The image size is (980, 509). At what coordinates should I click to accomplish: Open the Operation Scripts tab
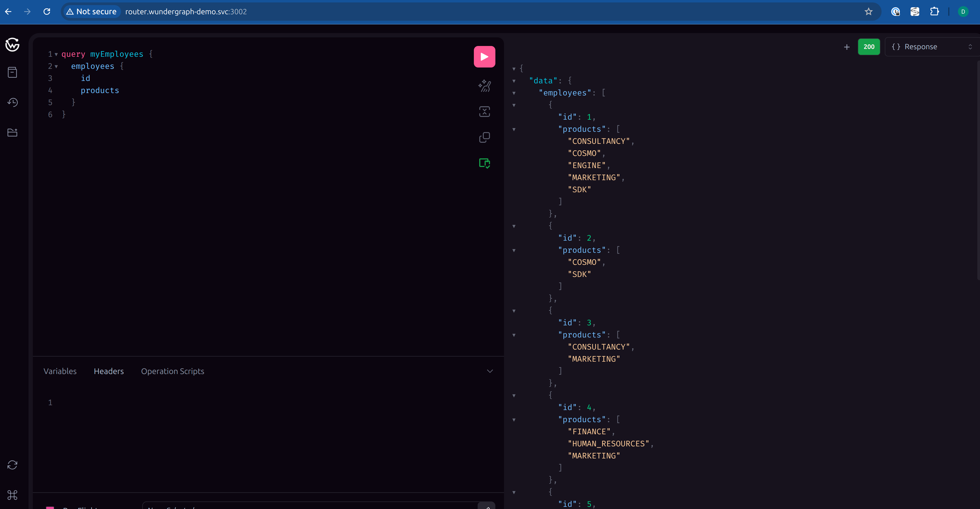[172, 371]
